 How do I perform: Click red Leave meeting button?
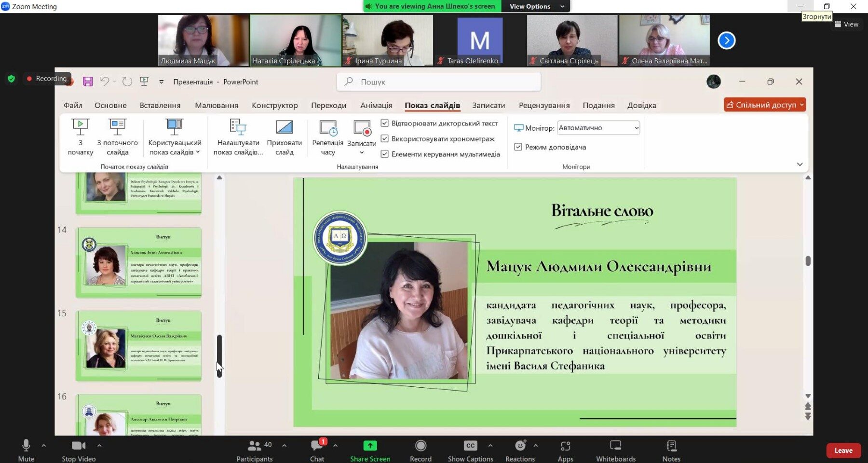coord(843,450)
